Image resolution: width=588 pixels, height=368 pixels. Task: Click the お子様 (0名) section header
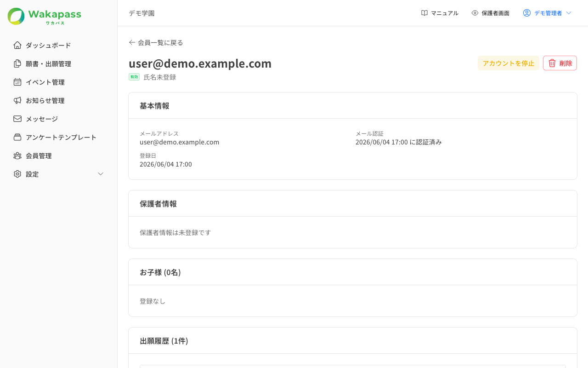(x=160, y=272)
